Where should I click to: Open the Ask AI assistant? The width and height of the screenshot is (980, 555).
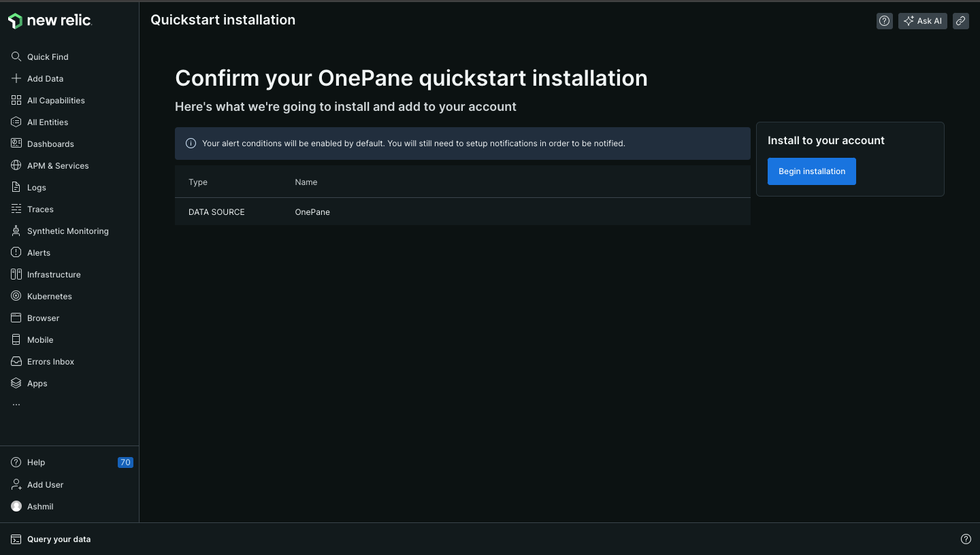tap(923, 21)
